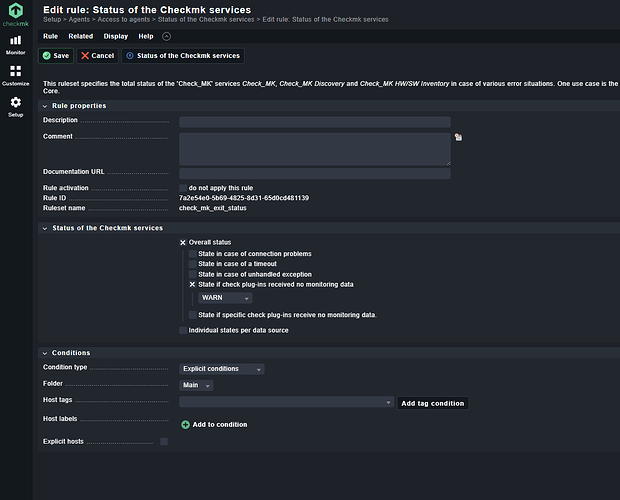Collapse the Conditions section
The height and width of the screenshot is (500, 620).
(x=45, y=353)
